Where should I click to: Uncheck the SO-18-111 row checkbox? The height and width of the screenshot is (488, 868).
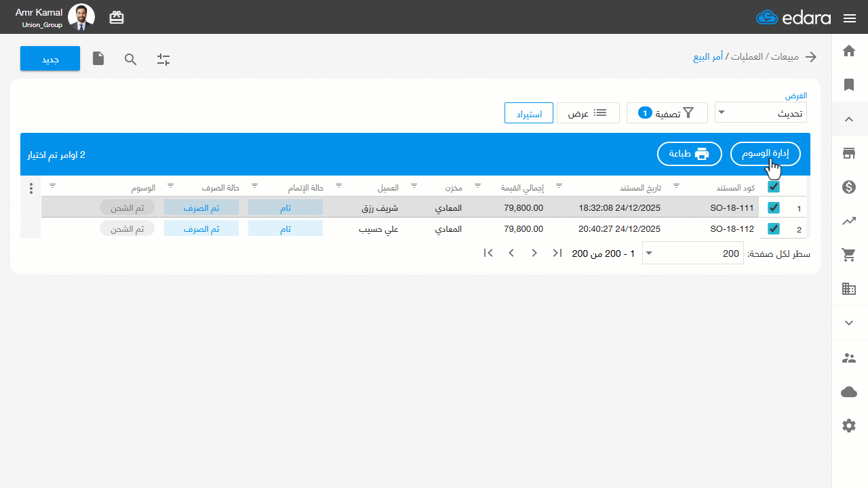coord(774,208)
